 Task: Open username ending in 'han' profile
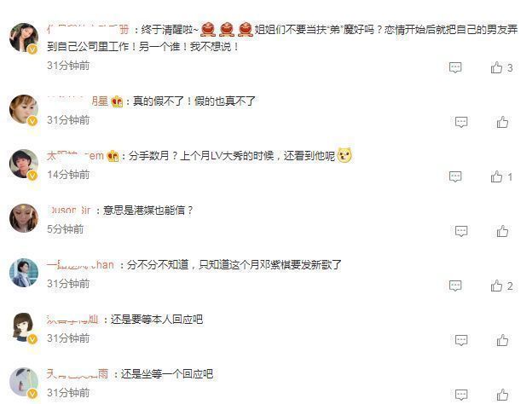(80, 264)
